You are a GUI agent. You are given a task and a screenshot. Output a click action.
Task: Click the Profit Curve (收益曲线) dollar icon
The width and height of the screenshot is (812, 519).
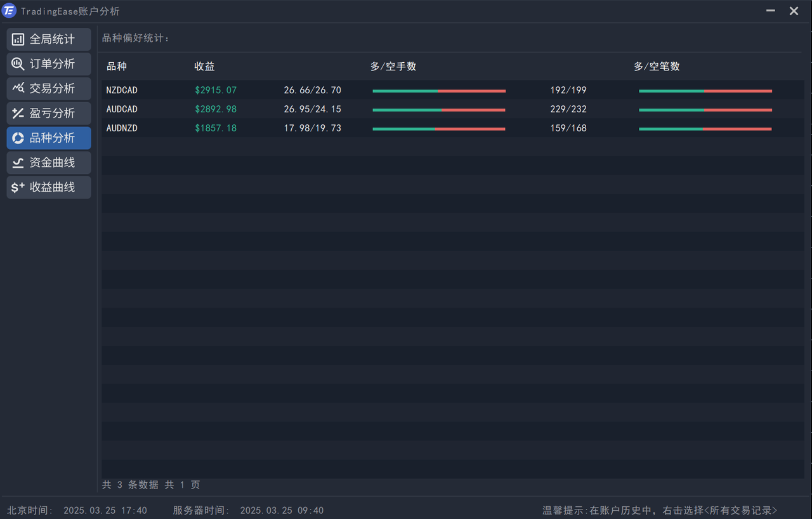(x=18, y=187)
